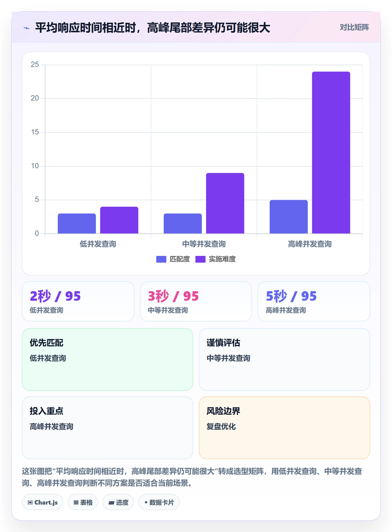
Task: Click 复盘优化 text in 风险边界 cell
Action: pos(221,426)
